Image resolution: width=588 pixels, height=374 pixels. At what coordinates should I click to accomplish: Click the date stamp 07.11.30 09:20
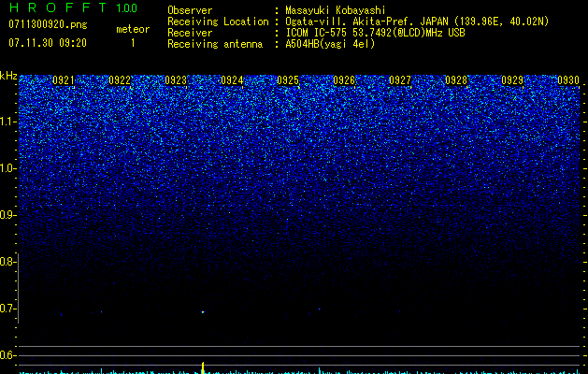pos(48,43)
